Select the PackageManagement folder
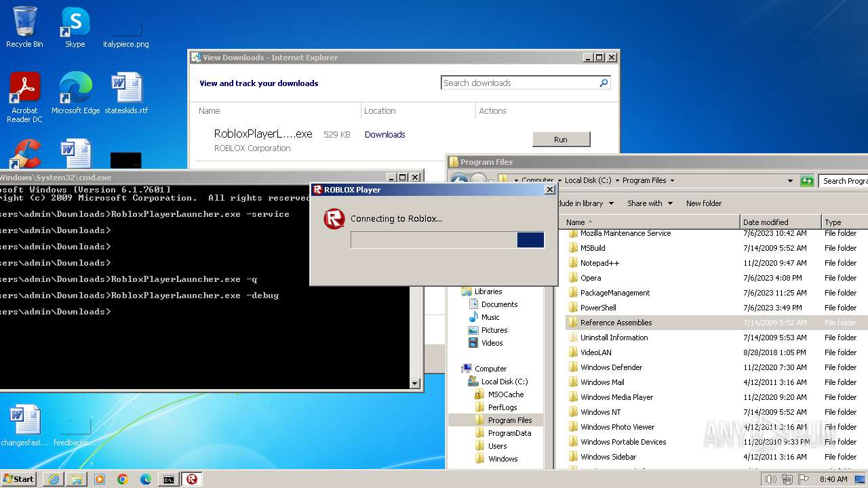 (x=614, y=293)
